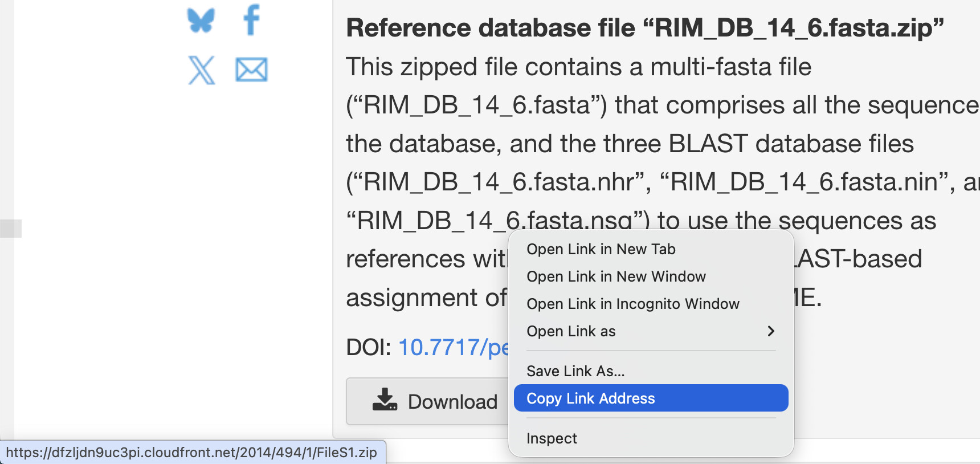Click the Reference database file heading
Viewport: 980px width, 464px height.
[x=644, y=28]
